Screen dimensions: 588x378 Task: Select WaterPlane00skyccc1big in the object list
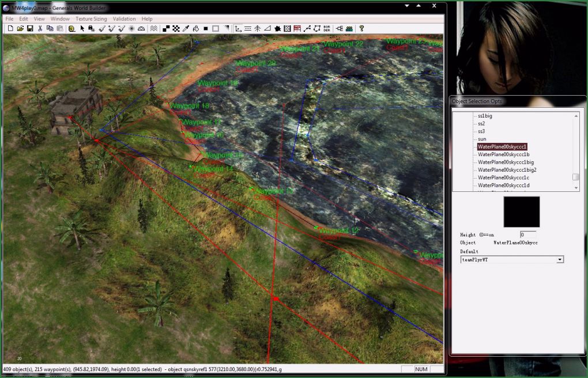coord(506,162)
